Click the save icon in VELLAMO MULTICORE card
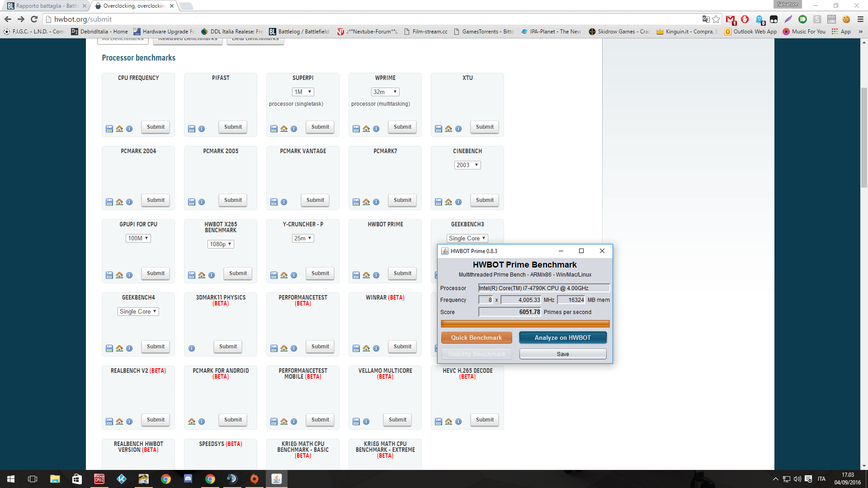This screenshot has height=488, width=868. (x=356, y=422)
